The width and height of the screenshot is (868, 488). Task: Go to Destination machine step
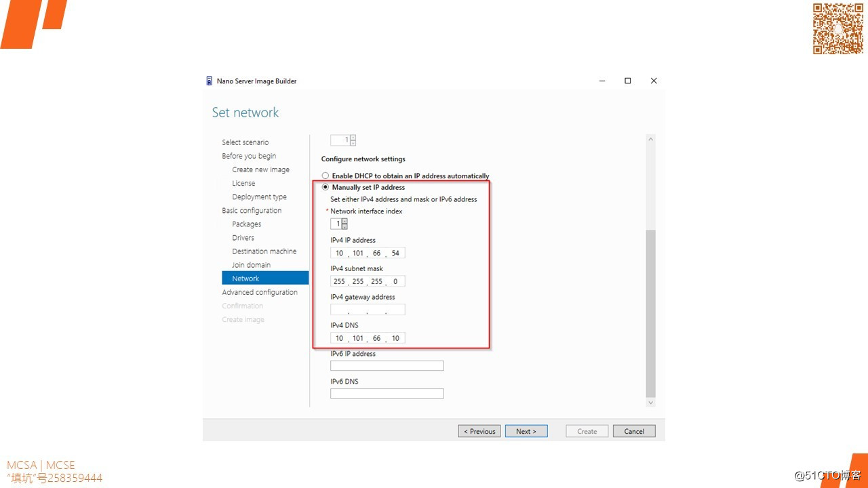(264, 251)
